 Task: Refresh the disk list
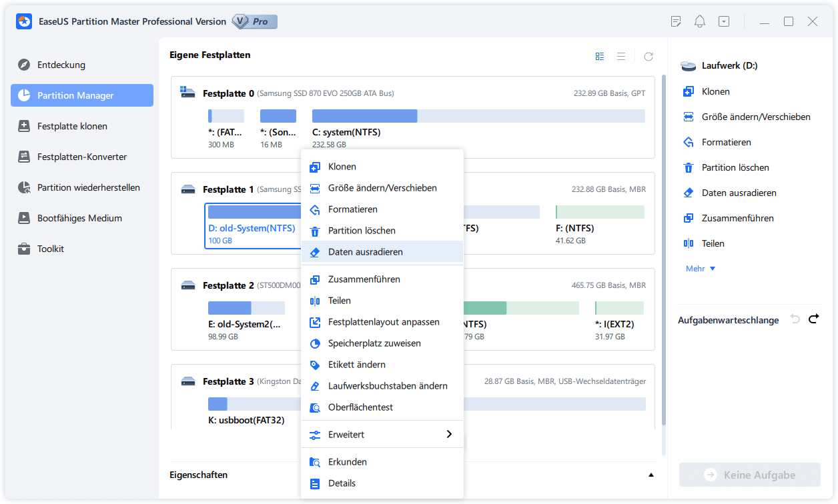point(649,57)
